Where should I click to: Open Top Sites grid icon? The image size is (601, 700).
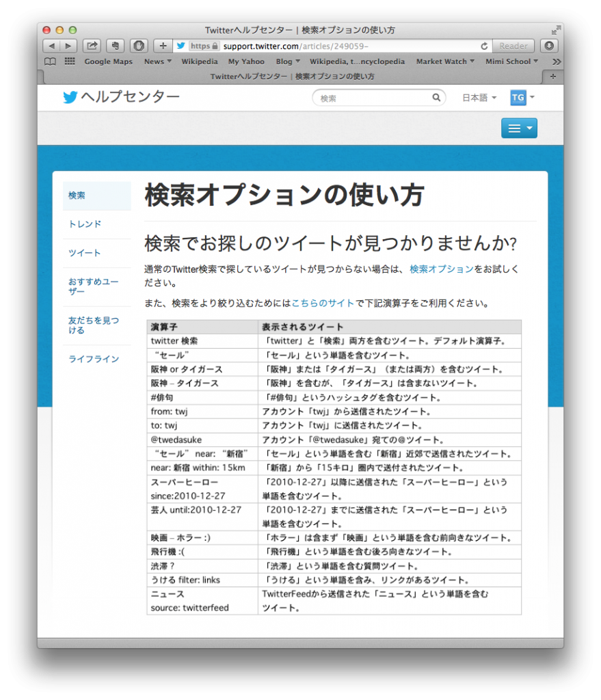pos(70,61)
